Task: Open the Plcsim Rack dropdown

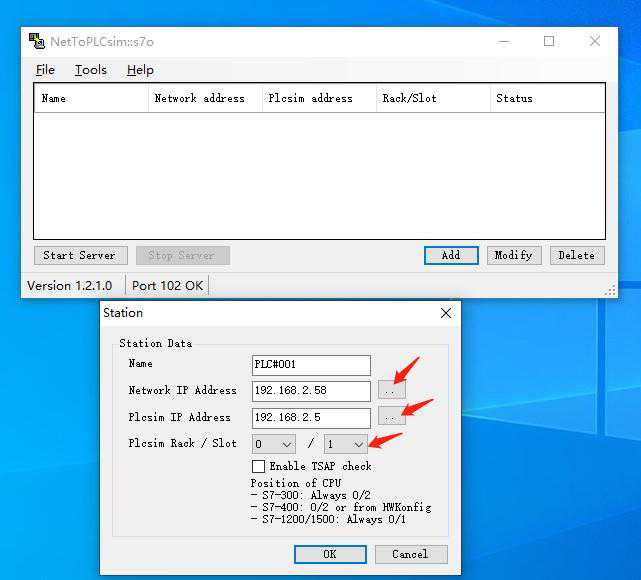Action: (274, 444)
